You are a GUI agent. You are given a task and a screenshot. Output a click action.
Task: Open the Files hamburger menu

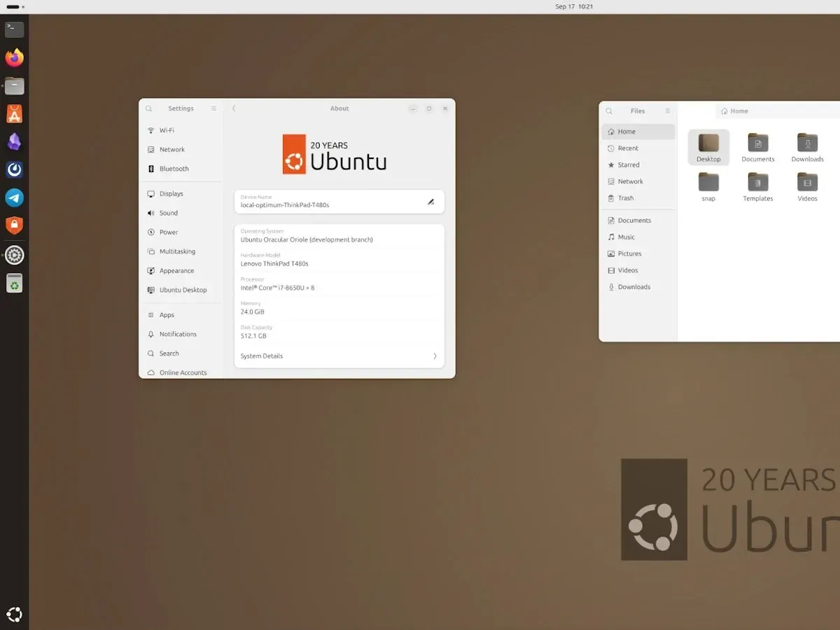pyautogui.click(x=667, y=111)
